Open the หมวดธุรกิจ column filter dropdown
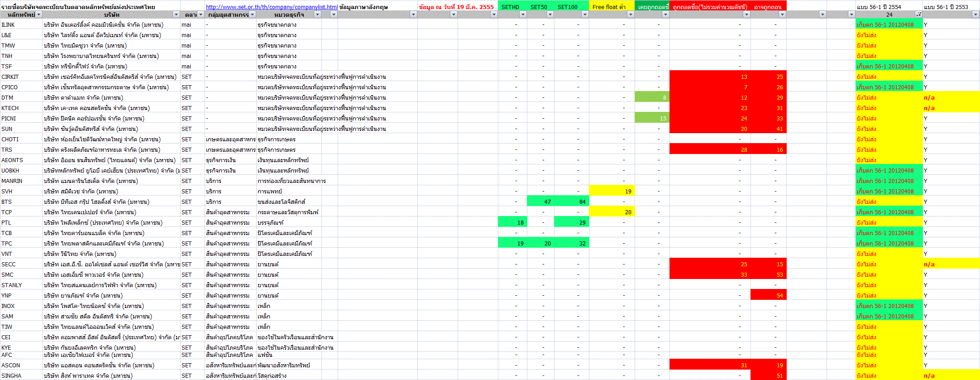Image resolution: width=980 pixels, height=380 pixels. coord(317,14)
